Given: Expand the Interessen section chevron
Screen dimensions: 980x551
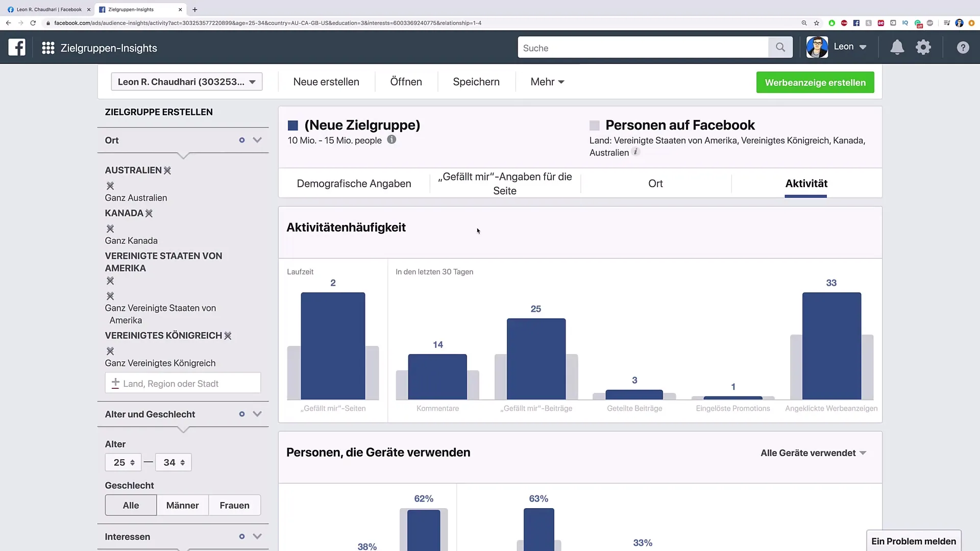Looking at the screenshot, I should pos(257,537).
